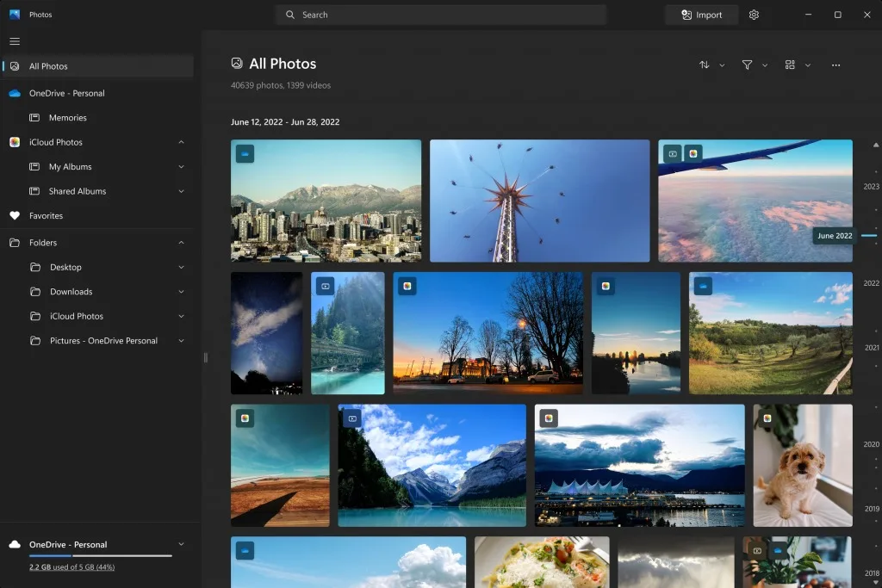Open the fluffy dog photo thumbnail
882x588 pixels.
coord(802,465)
